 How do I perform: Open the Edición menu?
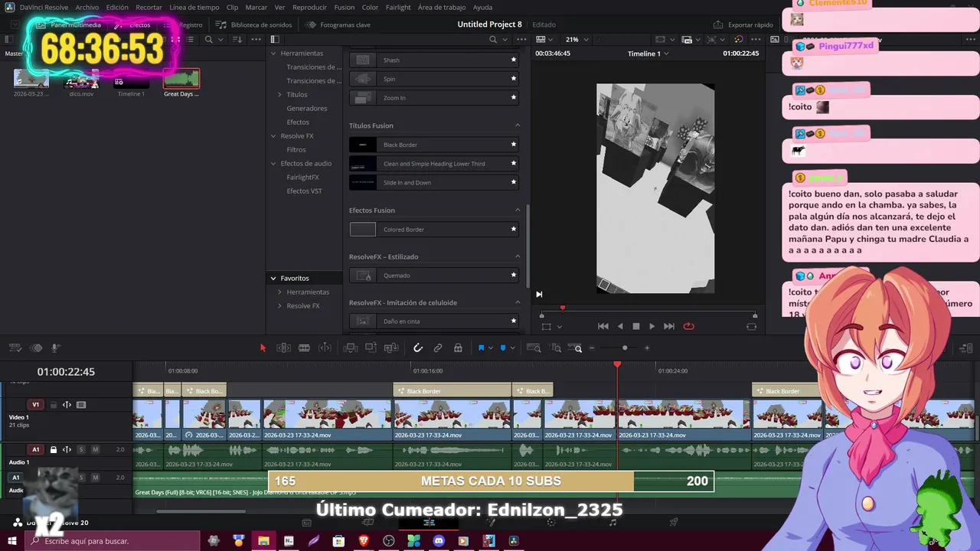pos(117,7)
